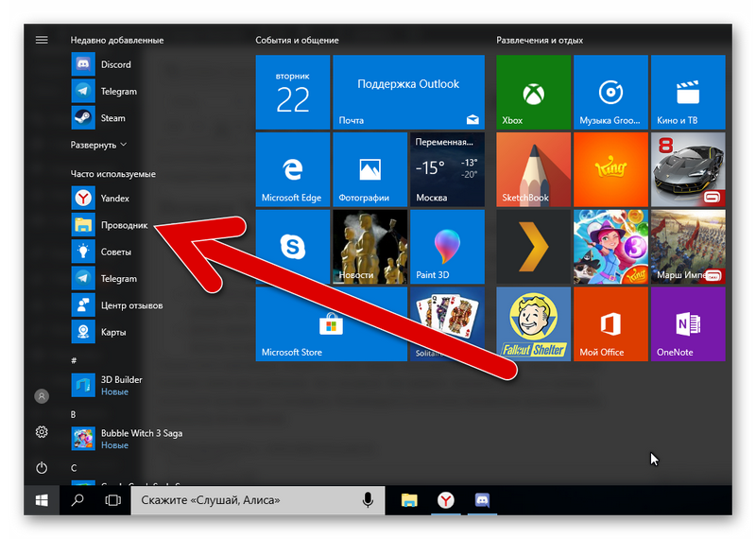Open the Почта mail tile
The image size is (756, 539).
[408, 92]
